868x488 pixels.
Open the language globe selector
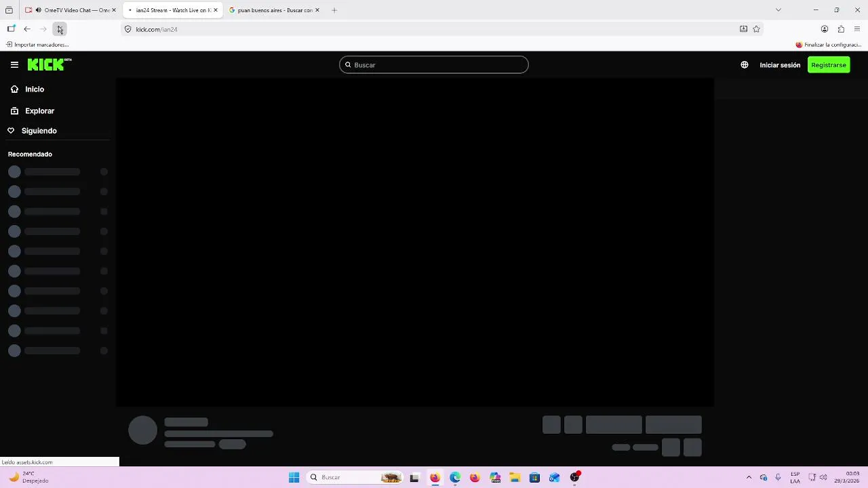click(745, 65)
